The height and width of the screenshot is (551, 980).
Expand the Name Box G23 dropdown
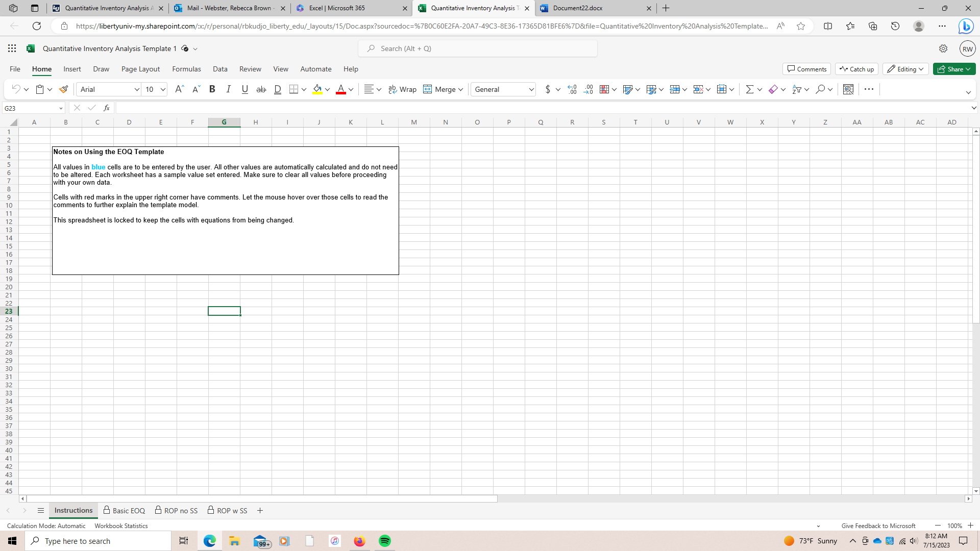[x=61, y=108]
